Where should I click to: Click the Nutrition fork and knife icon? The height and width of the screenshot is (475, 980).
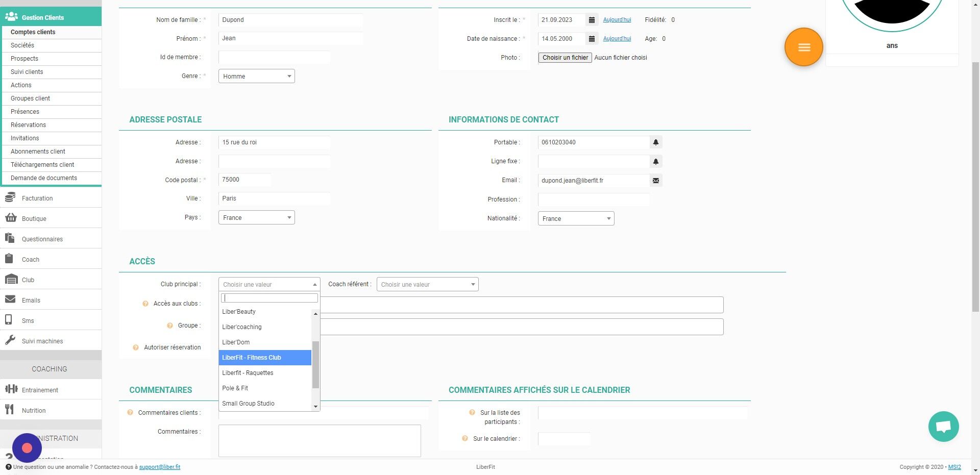[9, 410]
